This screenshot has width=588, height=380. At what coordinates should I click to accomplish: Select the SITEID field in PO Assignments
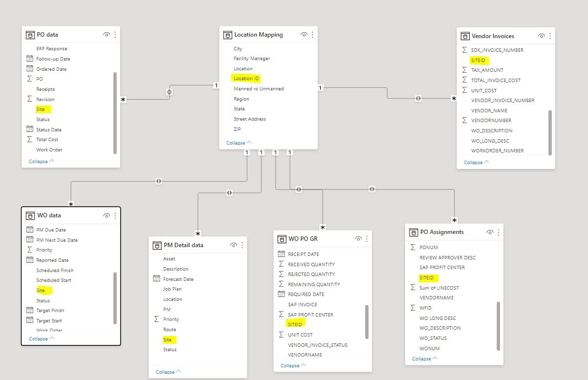click(x=427, y=277)
